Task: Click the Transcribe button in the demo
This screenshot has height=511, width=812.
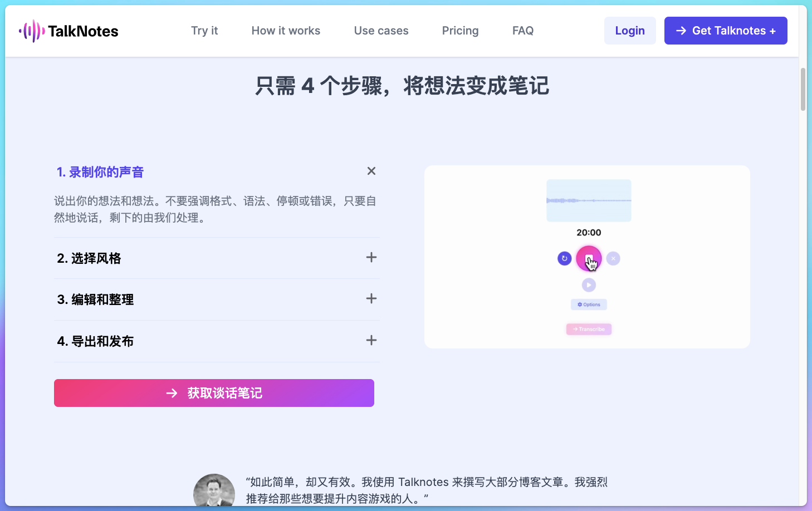Action: point(589,329)
